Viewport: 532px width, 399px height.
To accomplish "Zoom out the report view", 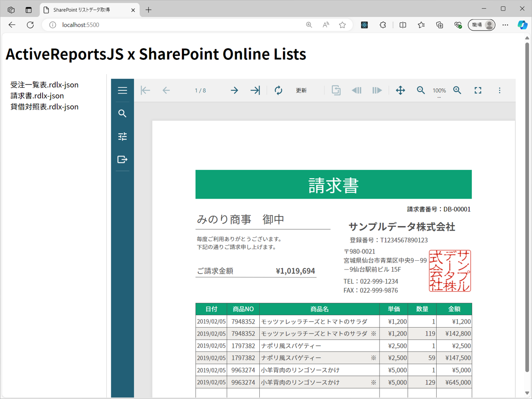I will click(x=421, y=90).
